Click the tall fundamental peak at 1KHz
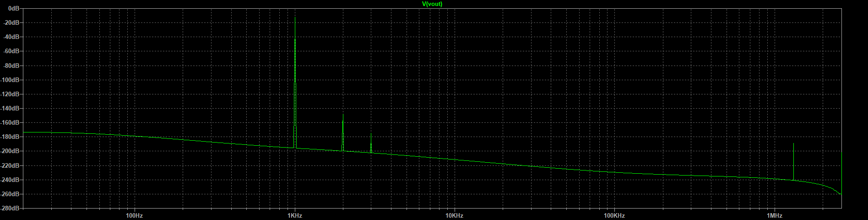 [x=295, y=82]
